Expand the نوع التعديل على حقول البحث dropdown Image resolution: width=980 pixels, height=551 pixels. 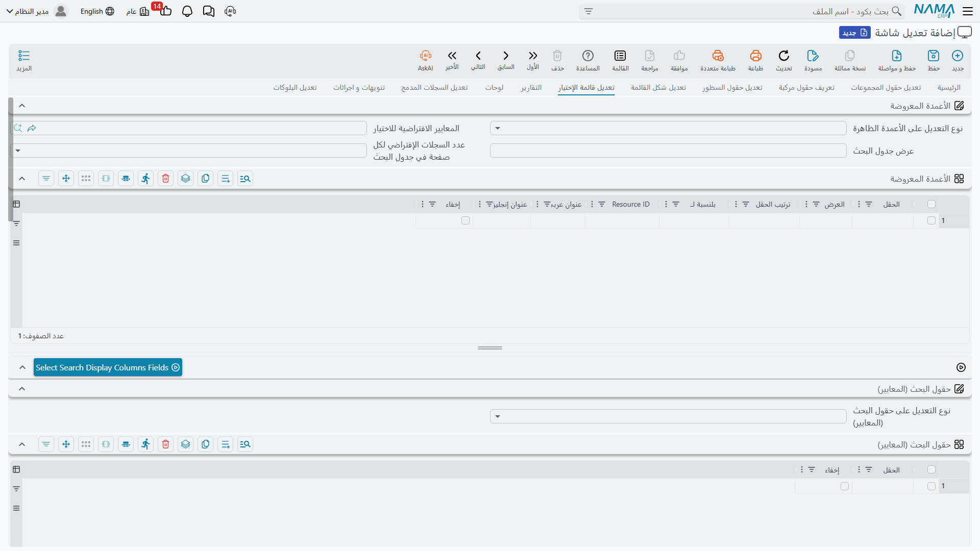668,416
